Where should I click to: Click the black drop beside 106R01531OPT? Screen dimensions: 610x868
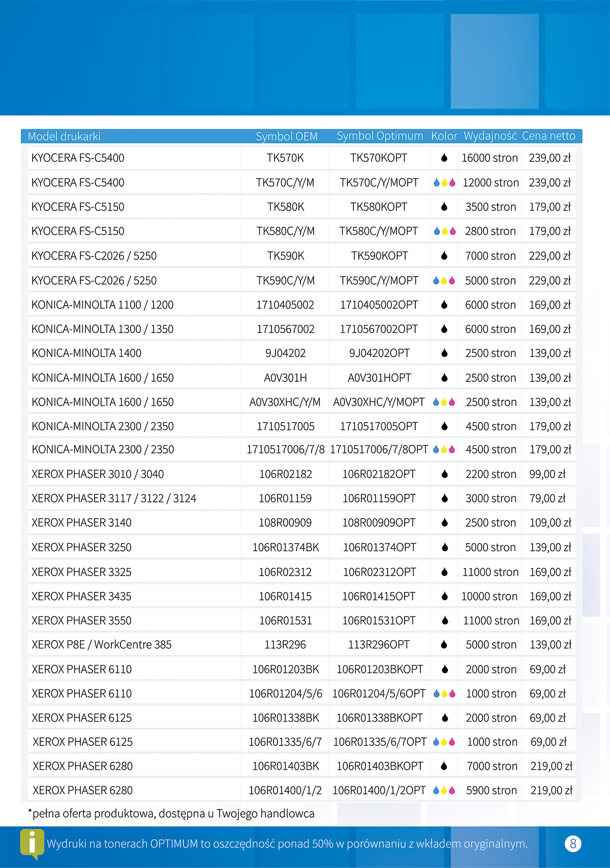coord(444,621)
